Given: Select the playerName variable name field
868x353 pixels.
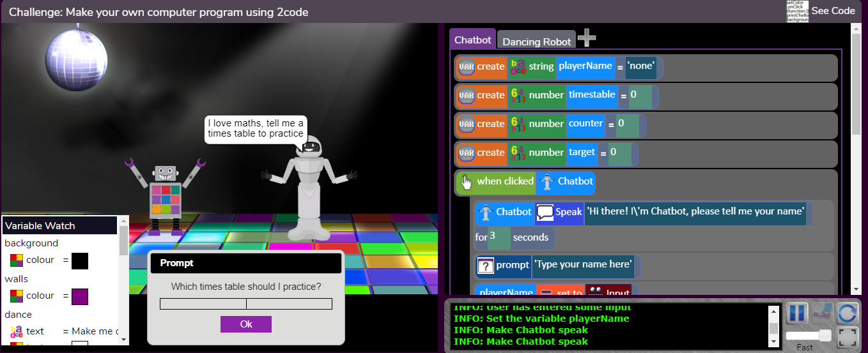Looking at the screenshot, I should 585,66.
